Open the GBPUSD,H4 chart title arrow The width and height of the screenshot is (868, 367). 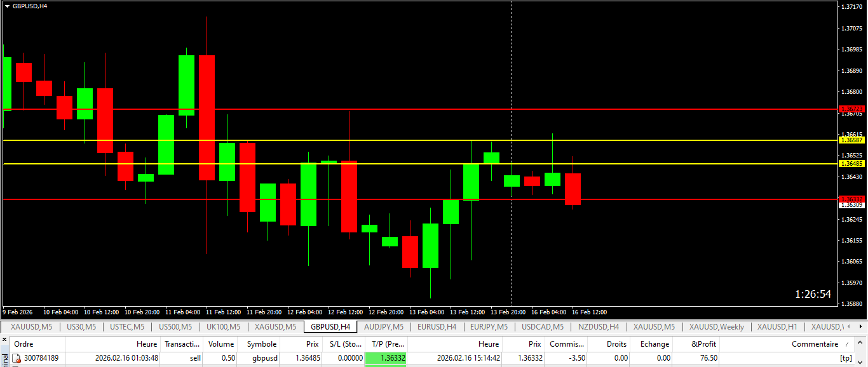tap(7, 6)
